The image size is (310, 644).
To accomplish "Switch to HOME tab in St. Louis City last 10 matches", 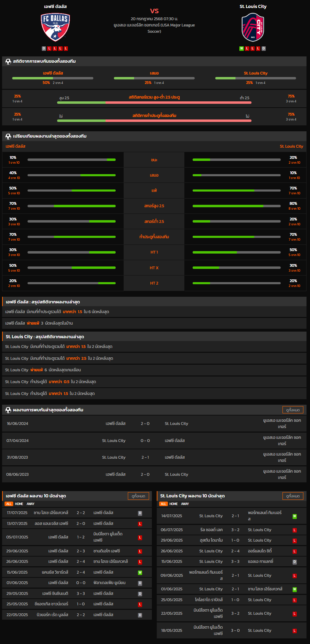I will [x=174, y=504].
